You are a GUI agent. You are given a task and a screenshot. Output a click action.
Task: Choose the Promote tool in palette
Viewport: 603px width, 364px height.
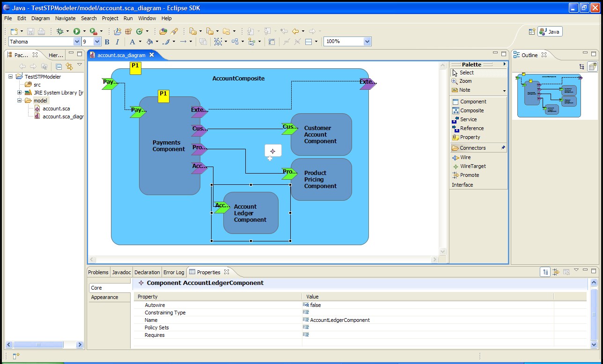(x=469, y=175)
